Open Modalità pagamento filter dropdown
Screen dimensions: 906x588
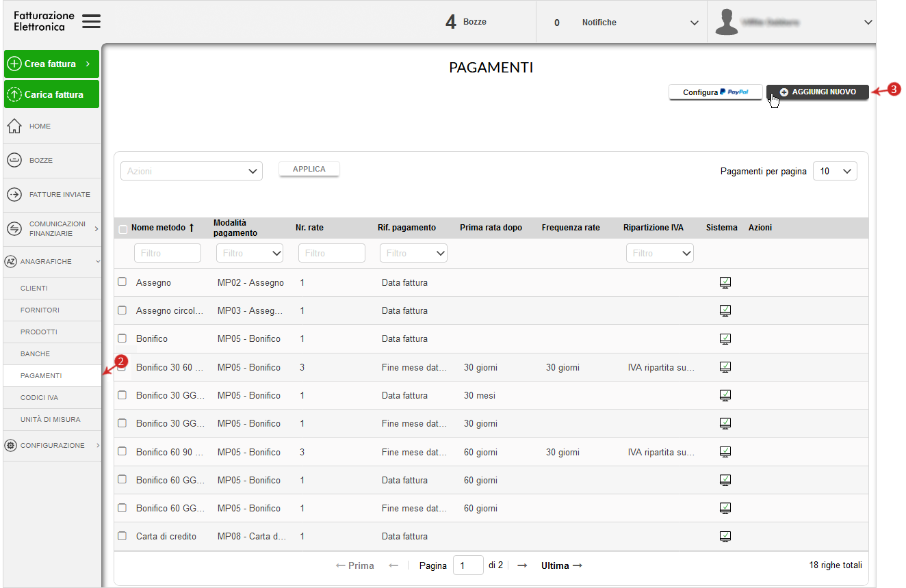[250, 253]
